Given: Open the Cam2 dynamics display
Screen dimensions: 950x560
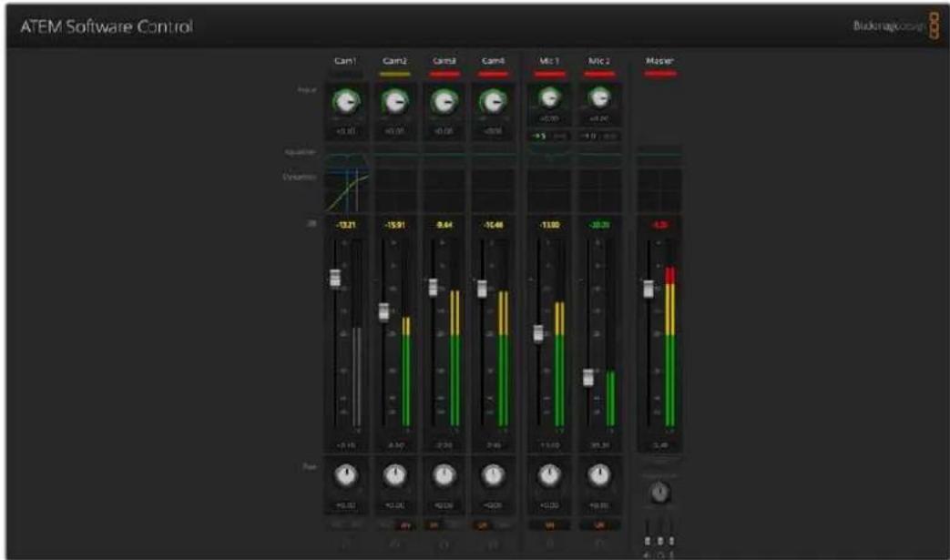Looking at the screenshot, I should (x=395, y=191).
